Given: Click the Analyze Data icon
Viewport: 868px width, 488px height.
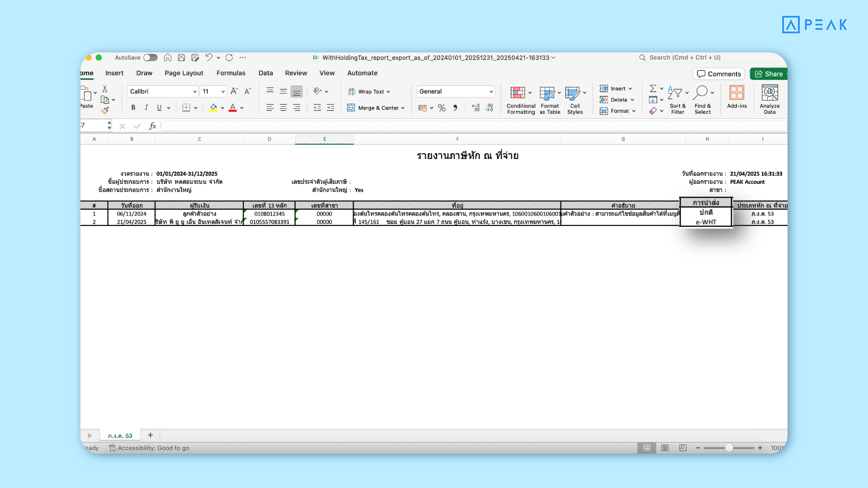Looking at the screenshot, I should (769, 93).
